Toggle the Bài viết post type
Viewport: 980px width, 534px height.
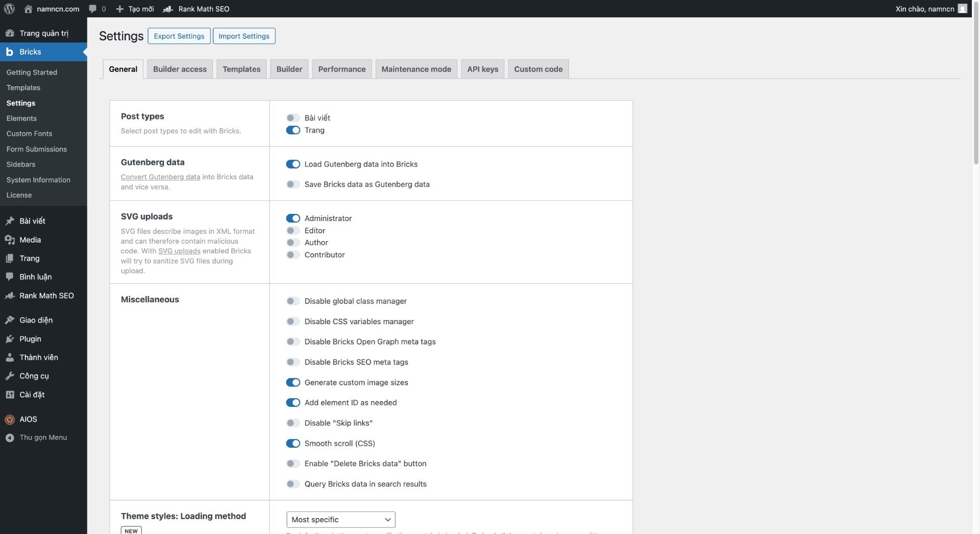click(293, 117)
